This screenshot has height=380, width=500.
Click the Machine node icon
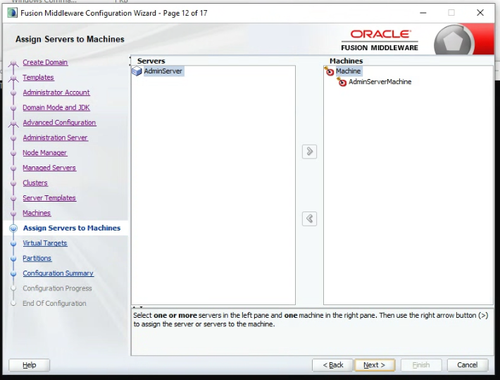pyautogui.click(x=329, y=71)
